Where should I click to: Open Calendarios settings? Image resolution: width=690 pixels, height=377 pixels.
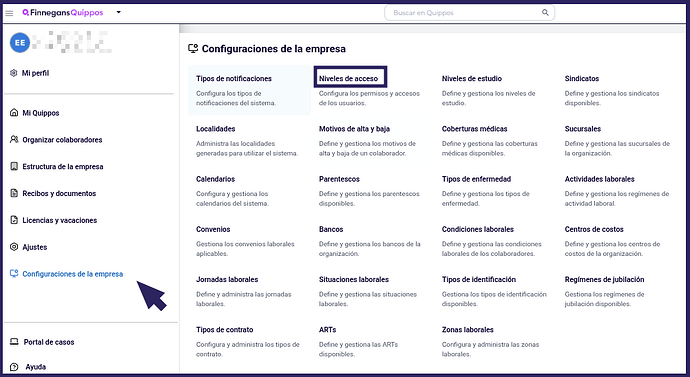[x=216, y=179]
